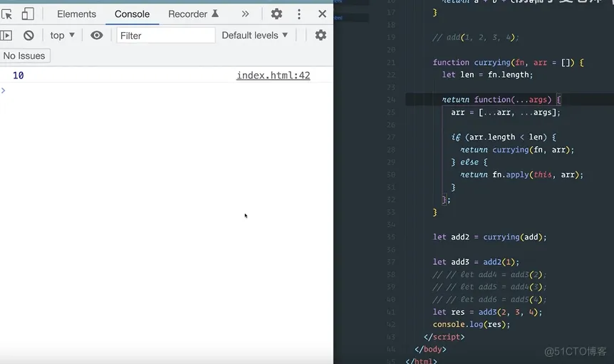Open the Default levels dropdown

pos(254,35)
